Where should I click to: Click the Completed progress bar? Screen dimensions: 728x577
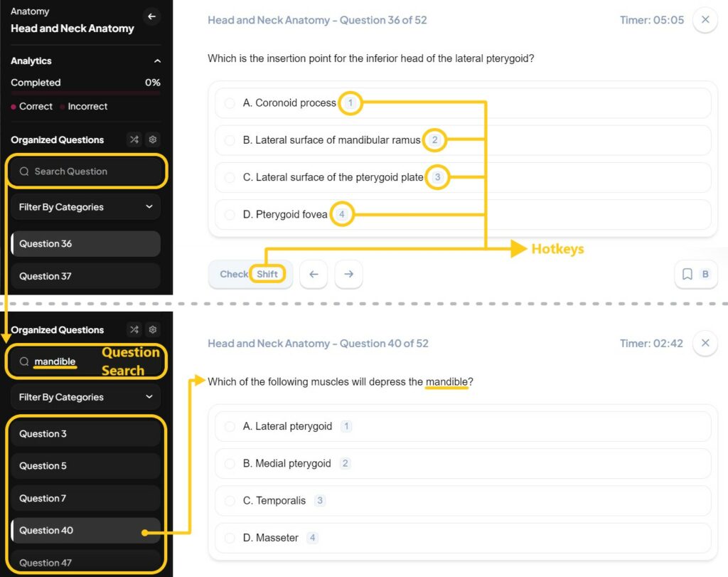coord(85,93)
